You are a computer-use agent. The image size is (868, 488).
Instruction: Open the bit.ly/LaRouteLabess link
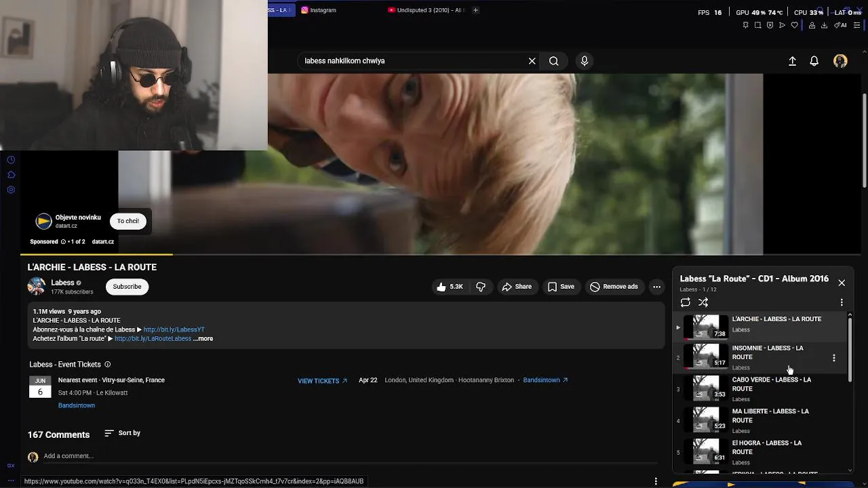click(x=153, y=339)
